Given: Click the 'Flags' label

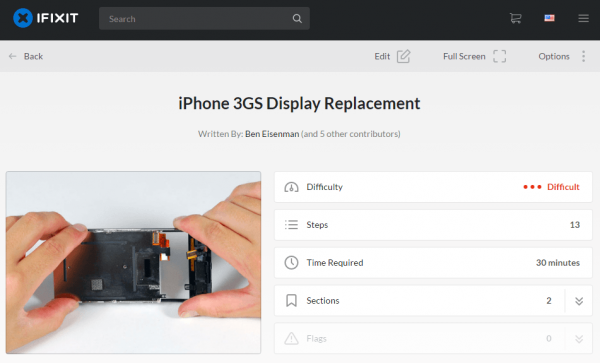Looking at the screenshot, I should click(x=316, y=339).
